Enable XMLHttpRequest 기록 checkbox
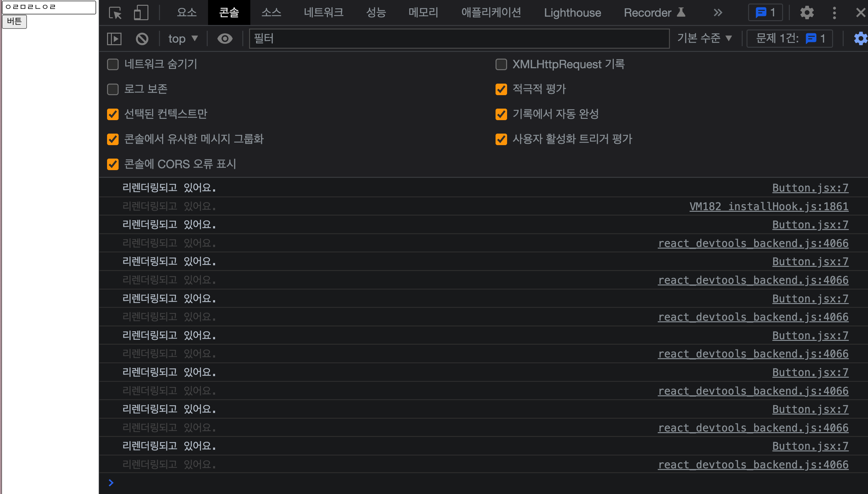Image resolution: width=868 pixels, height=494 pixels. coord(501,64)
